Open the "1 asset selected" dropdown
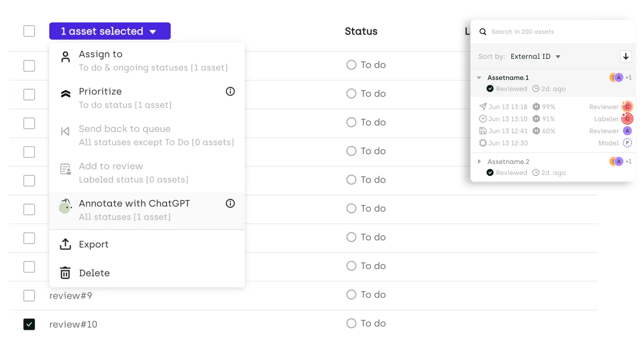This screenshot has width=644, height=362. pos(110,31)
